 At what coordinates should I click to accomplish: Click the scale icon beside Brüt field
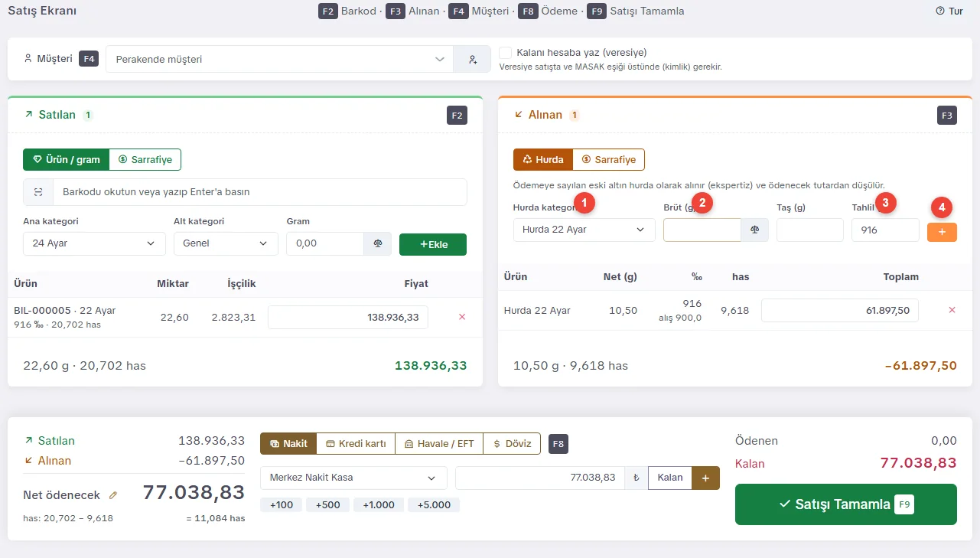point(755,230)
